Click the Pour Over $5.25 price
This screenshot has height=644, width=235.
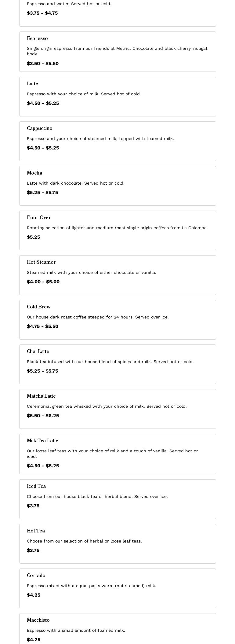click(34, 237)
